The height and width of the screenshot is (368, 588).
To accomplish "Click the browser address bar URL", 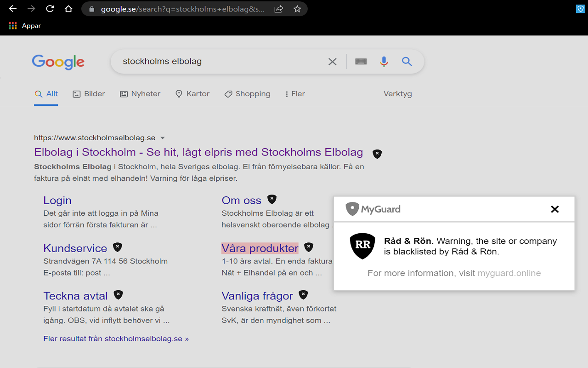I will [x=183, y=9].
